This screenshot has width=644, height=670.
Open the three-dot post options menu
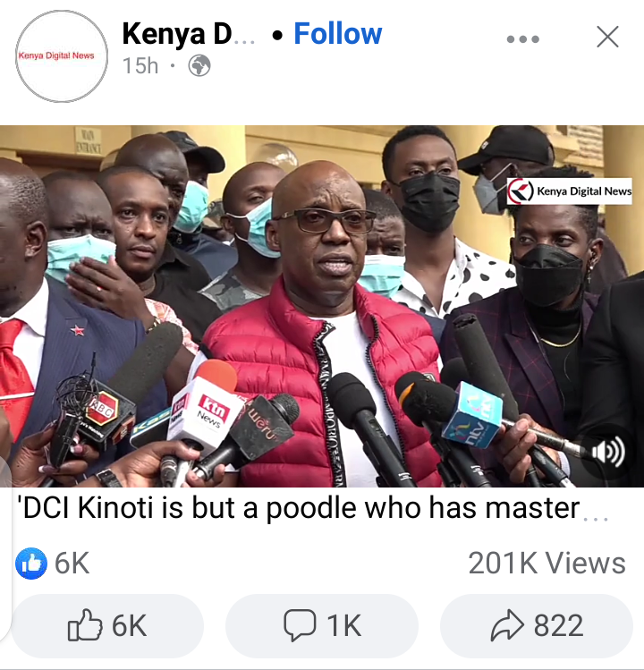(x=522, y=39)
